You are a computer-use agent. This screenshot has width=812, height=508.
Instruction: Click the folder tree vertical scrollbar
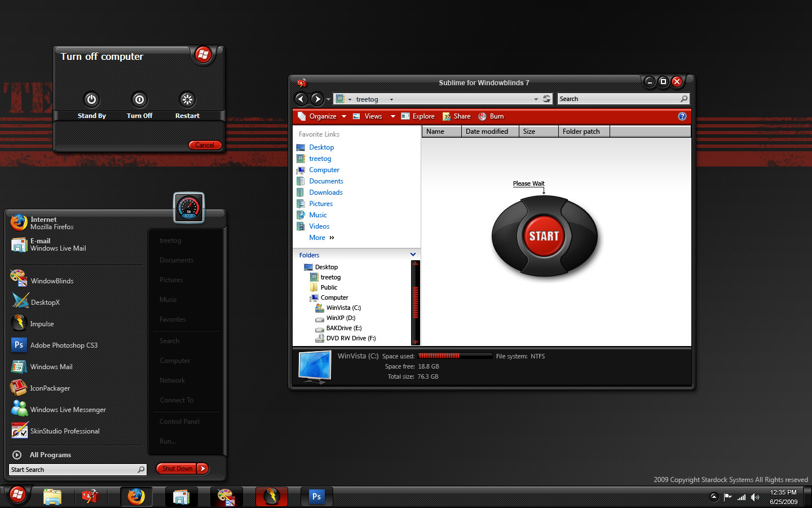coord(416,303)
